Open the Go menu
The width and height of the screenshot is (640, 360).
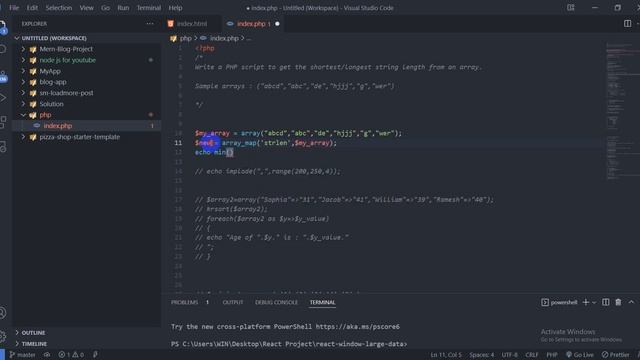tap(105, 8)
